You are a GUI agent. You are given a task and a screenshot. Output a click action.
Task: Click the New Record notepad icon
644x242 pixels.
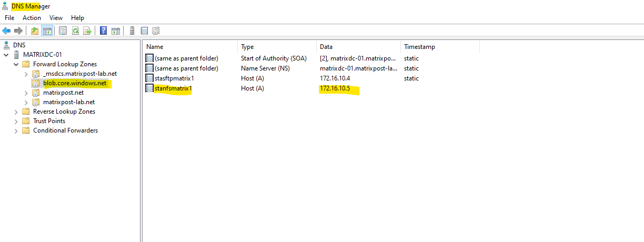click(144, 31)
